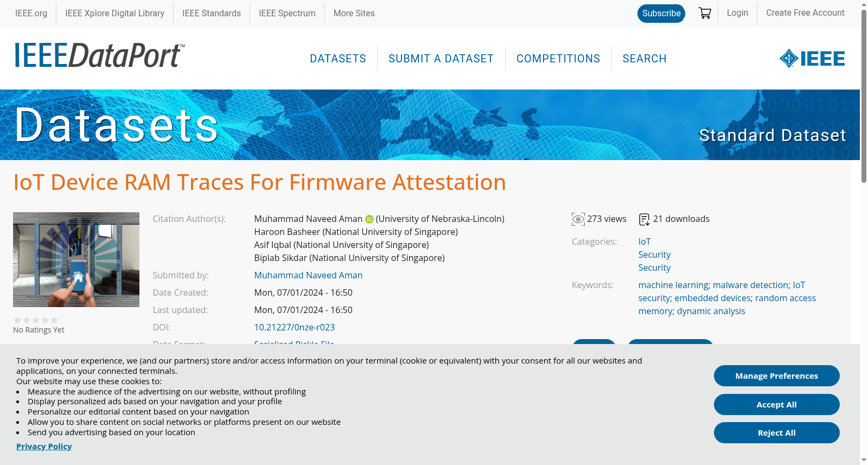The image size is (868, 465).
Task: Click 'Asif Iqbal (National University of Singapore)' text
Action: (x=341, y=245)
